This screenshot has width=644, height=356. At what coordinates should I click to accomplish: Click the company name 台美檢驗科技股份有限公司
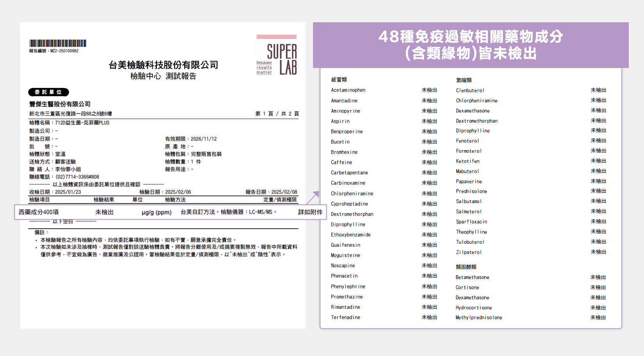tap(164, 65)
